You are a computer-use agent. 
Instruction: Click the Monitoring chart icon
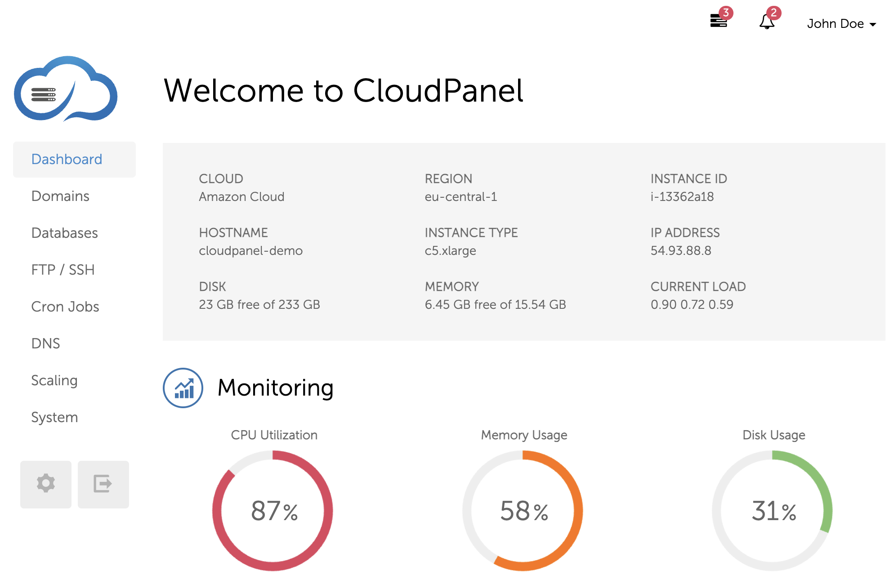[x=183, y=388]
